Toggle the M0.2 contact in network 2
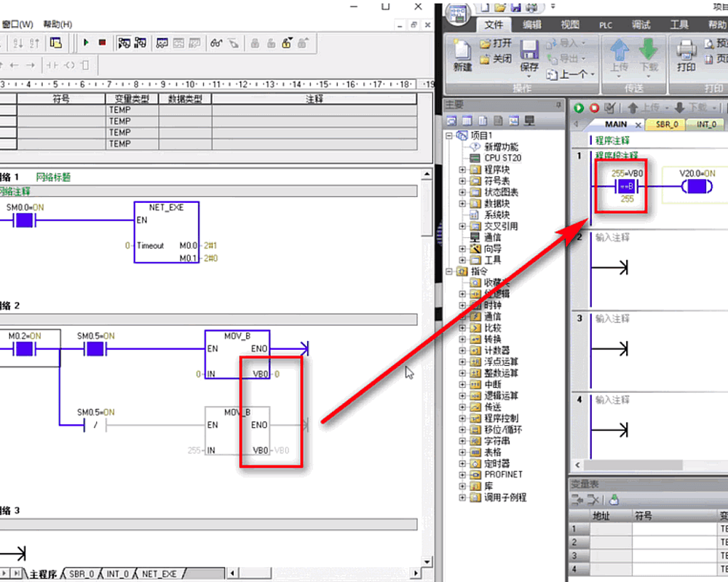Image resolution: width=728 pixels, height=582 pixels. pyautogui.click(x=25, y=350)
